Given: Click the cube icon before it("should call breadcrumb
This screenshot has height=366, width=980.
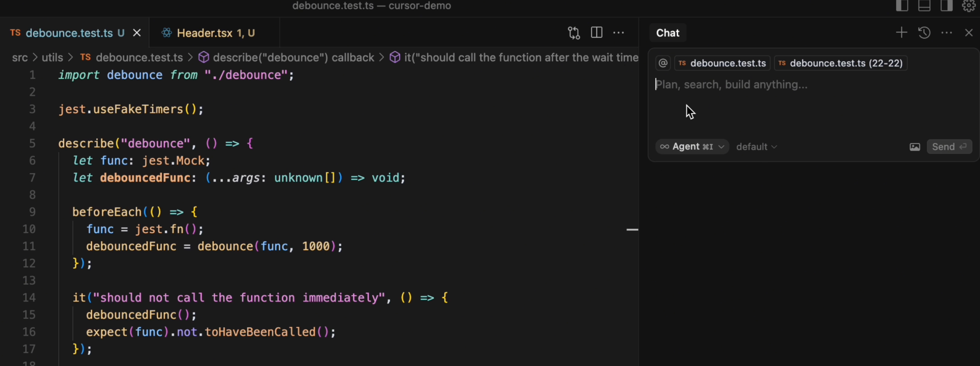Looking at the screenshot, I should tap(395, 58).
